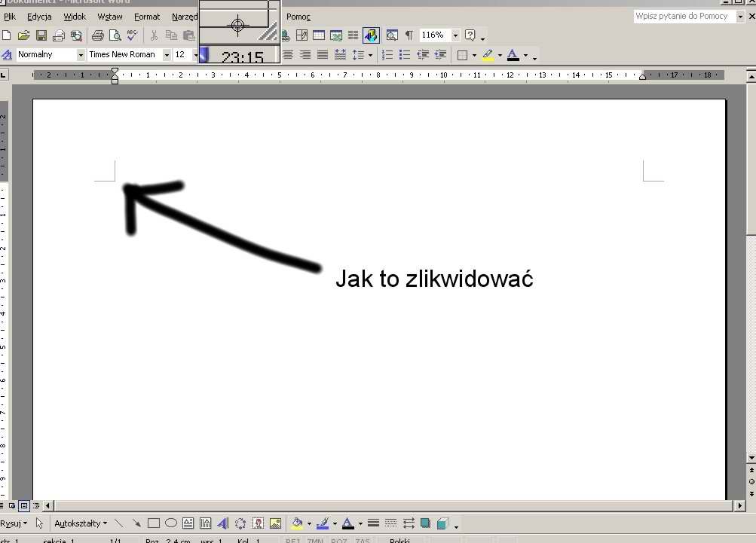This screenshot has width=756, height=543.
Task: Open the Format menu
Action: (x=147, y=17)
